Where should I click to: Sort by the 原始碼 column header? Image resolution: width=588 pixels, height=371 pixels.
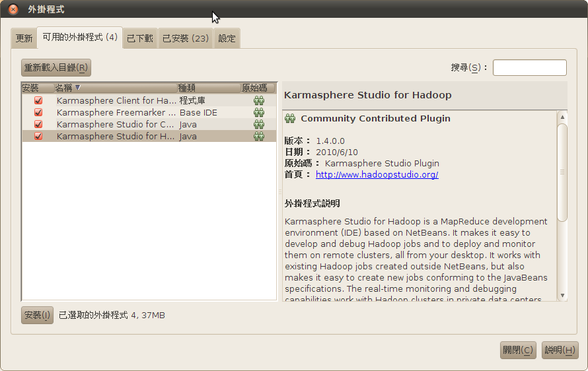[x=258, y=88]
